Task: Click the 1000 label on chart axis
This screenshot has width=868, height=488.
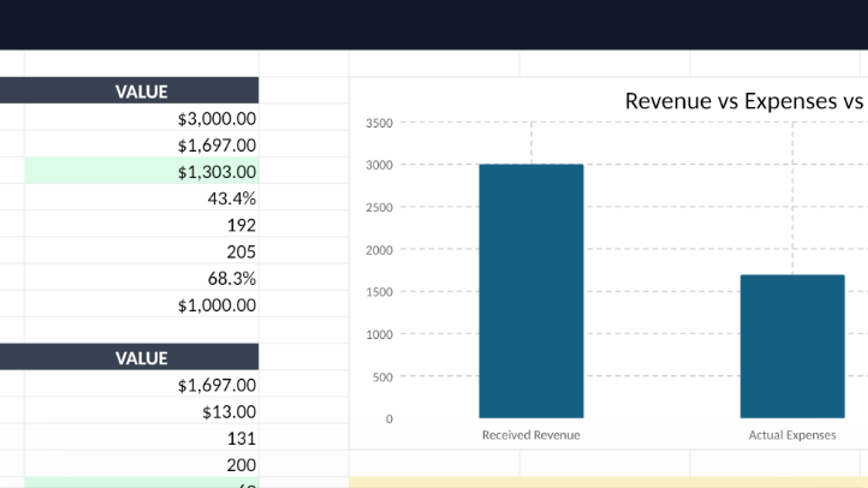Action: (379, 334)
